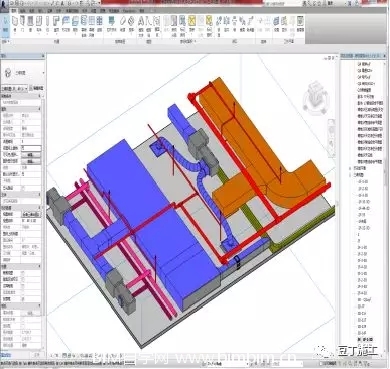Screen dimensions: 390x369
Task: Open the Select dropdown under Modify
Action: point(5,42)
